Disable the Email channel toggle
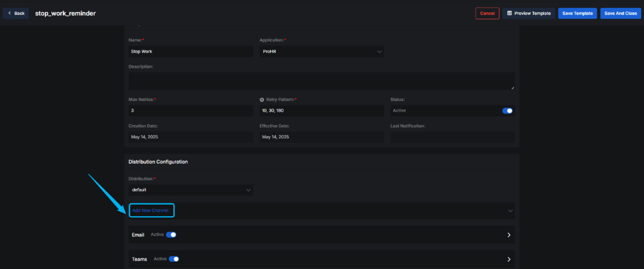The image size is (644, 269). click(x=171, y=235)
